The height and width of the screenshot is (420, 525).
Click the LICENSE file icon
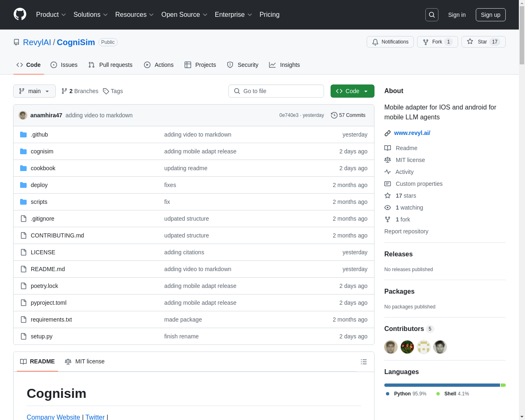click(x=23, y=252)
